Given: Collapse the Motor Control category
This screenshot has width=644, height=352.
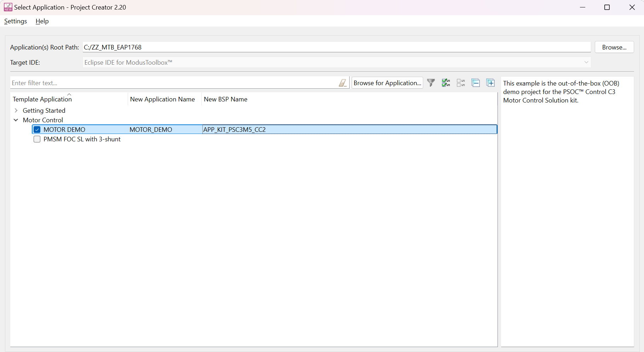Looking at the screenshot, I should point(16,120).
